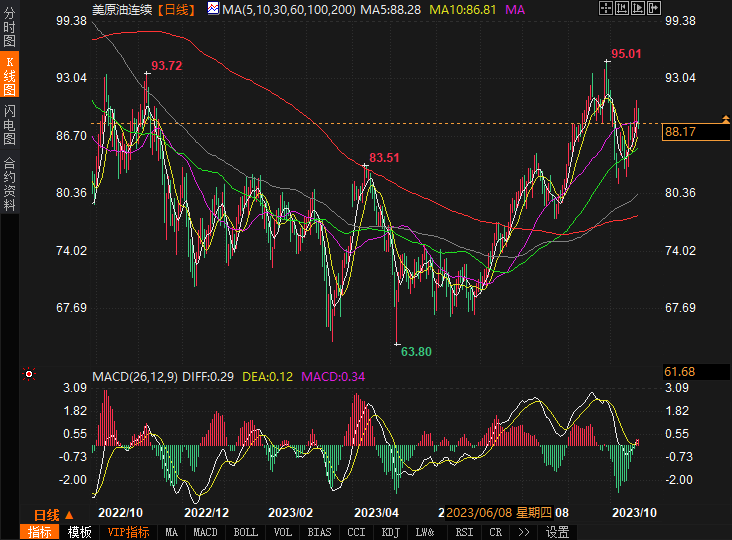732x540 pixels.
Task: Switch to the 模板 tab
Action: tap(79, 532)
